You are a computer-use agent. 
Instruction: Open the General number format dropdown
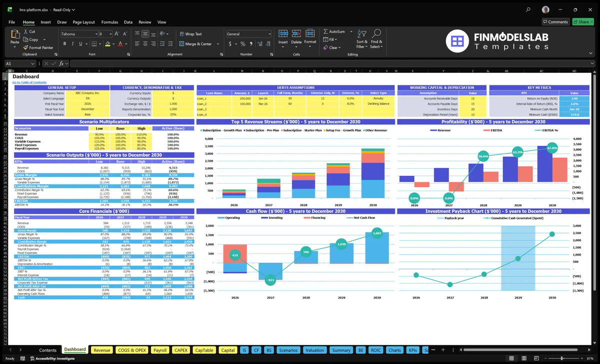click(x=269, y=34)
